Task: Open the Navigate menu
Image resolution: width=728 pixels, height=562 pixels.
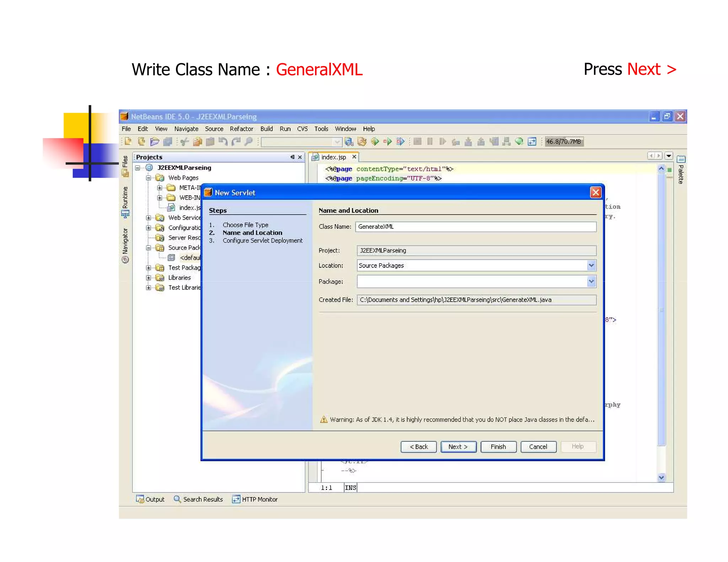Action: 186,129
